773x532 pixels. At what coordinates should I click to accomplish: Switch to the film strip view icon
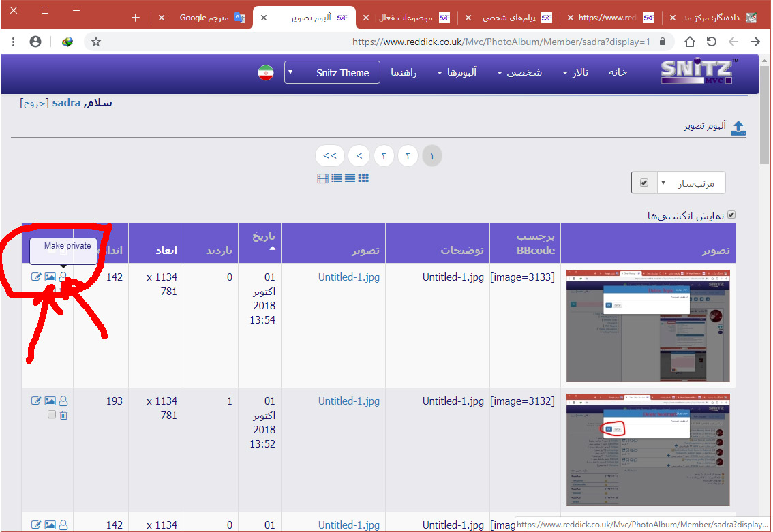[322, 178]
